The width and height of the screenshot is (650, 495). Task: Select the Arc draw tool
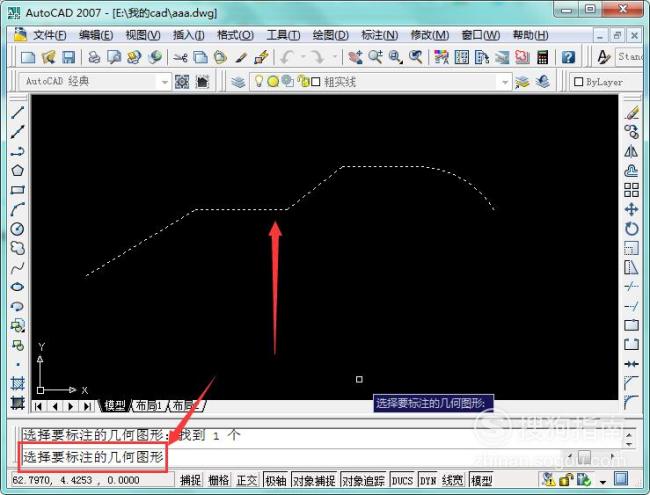point(17,209)
